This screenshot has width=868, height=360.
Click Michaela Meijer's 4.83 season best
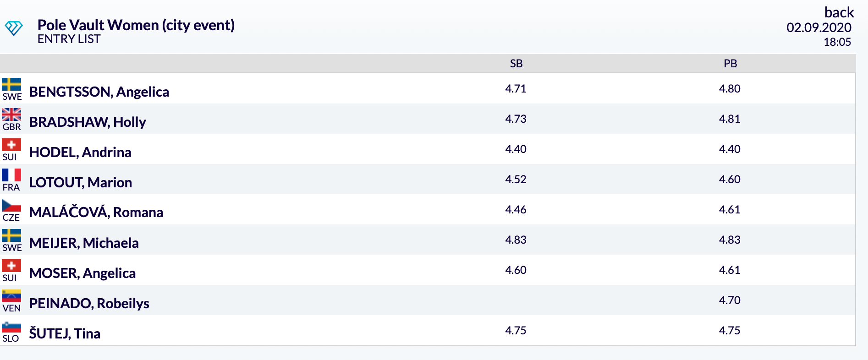[x=516, y=240]
